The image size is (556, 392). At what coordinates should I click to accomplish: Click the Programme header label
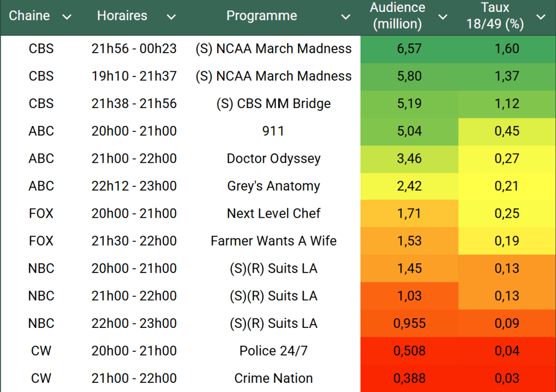pos(262,16)
